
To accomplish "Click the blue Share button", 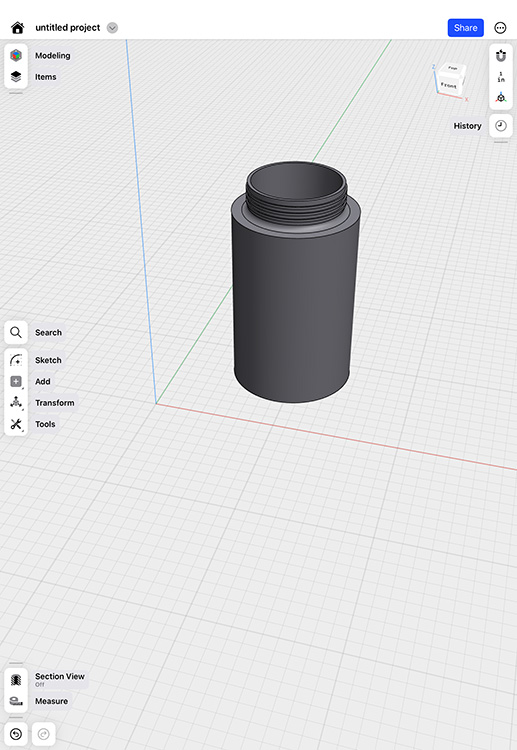I will click(x=465, y=28).
